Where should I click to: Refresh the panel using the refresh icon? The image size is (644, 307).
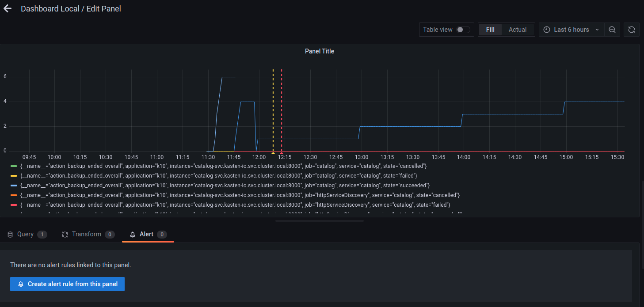tap(631, 30)
